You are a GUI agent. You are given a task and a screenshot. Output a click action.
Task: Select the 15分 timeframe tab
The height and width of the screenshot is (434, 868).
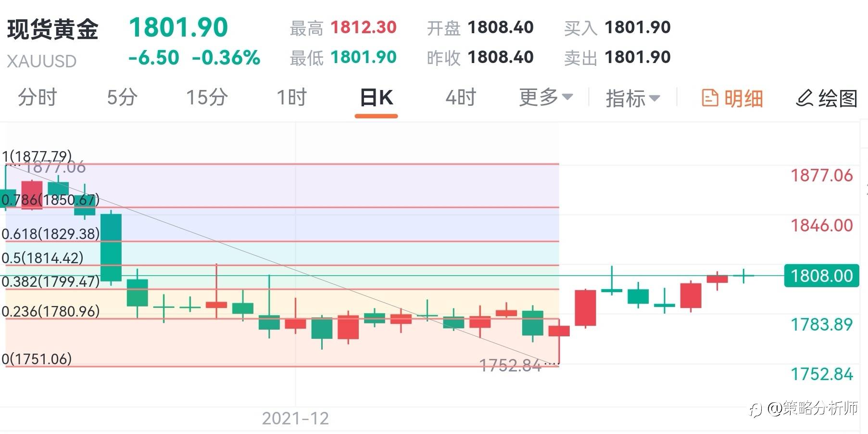(207, 98)
